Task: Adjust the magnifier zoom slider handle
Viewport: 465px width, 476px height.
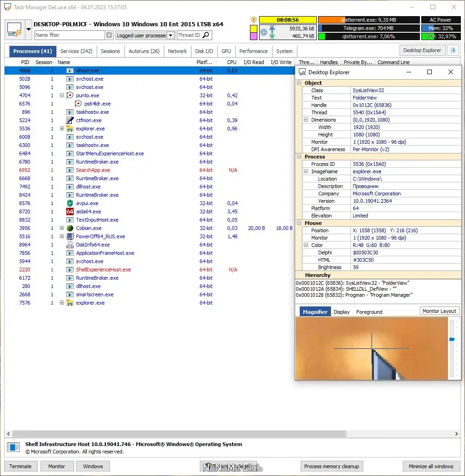Action: tap(452, 339)
